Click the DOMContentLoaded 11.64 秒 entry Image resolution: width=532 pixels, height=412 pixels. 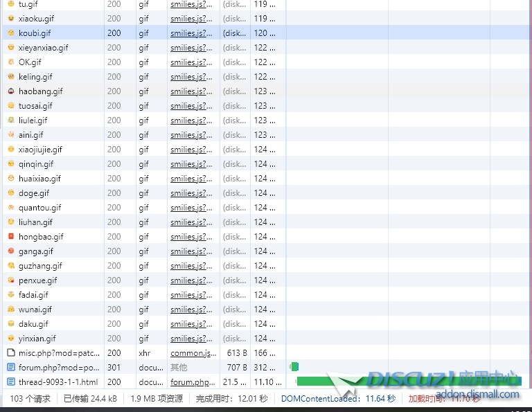click(338, 399)
